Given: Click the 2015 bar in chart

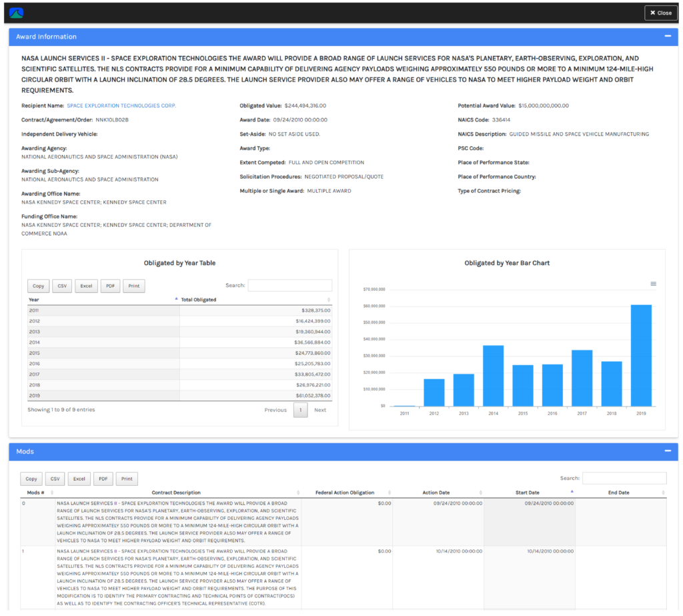Looking at the screenshot, I should point(523,385).
